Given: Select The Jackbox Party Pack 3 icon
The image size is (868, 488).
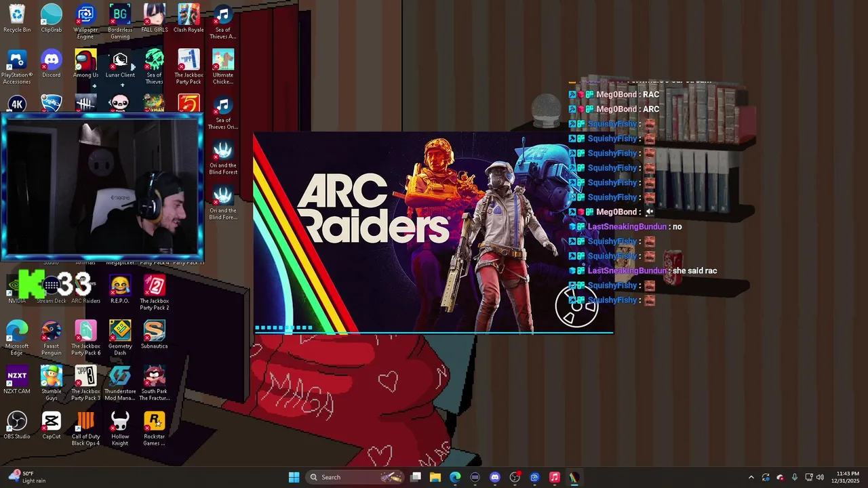Looking at the screenshot, I should [x=85, y=384].
